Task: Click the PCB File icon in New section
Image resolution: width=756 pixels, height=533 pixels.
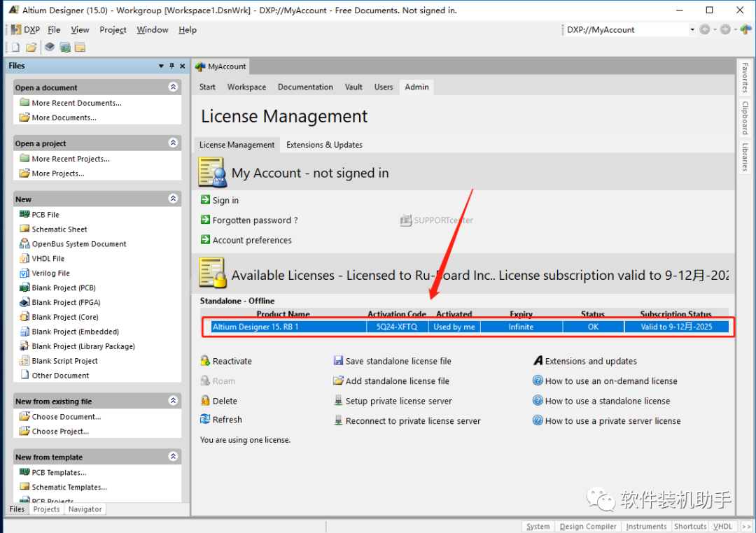Action: click(24, 214)
